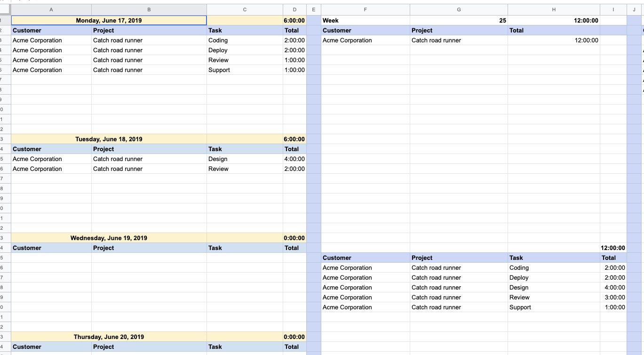Click Tuesday's 6:00:00 daily total
Screen dimensions: 644x355
[x=294, y=139]
